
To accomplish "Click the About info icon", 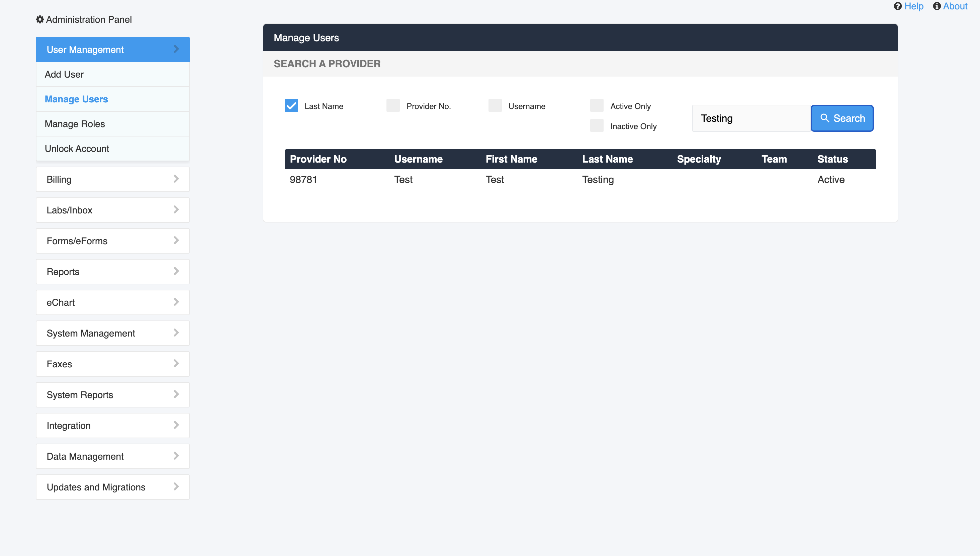I will coord(937,6).
